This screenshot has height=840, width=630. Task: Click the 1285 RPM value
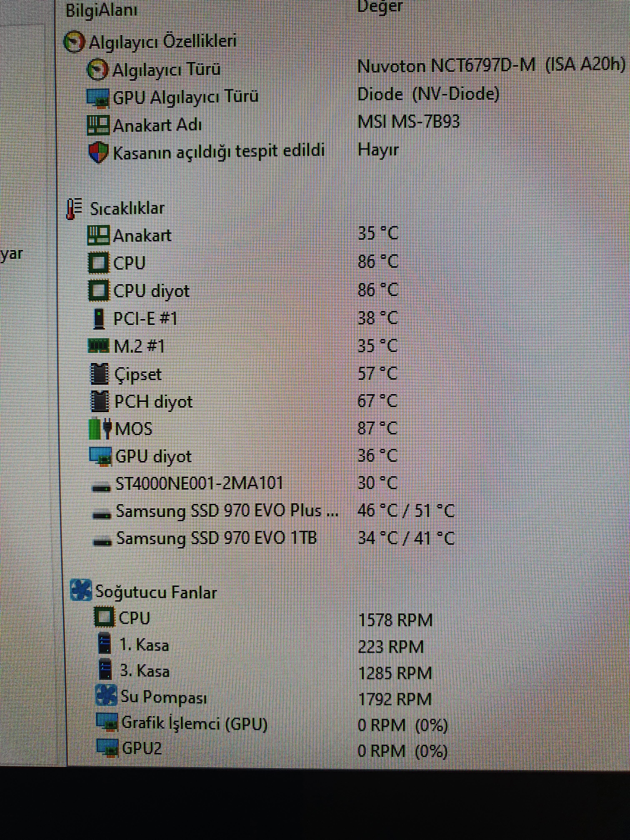(x=395, y=673)
